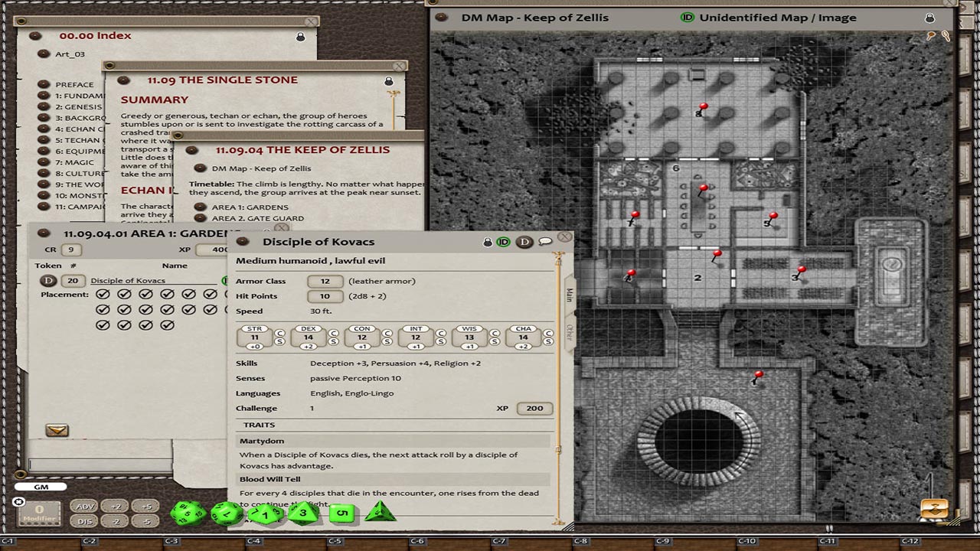Viewport: 980px width, 551px height.
Task: Click the +5 modifier button
Action: [x=146, y=506]
